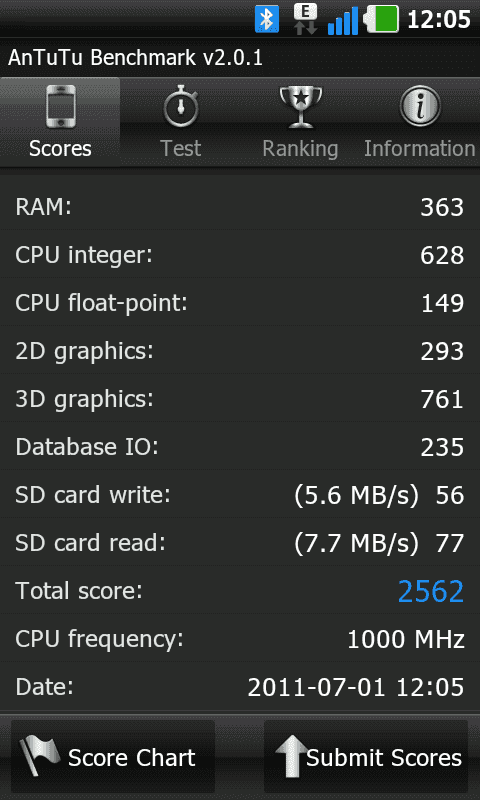Tap the Bluetooth status bar icon
The image size is (480, 800).
[x=267, y=20]
